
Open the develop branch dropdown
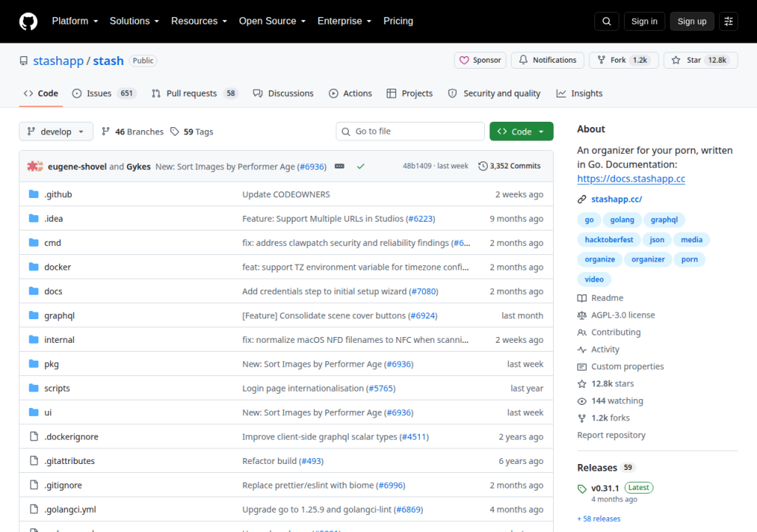pos(56,132)
